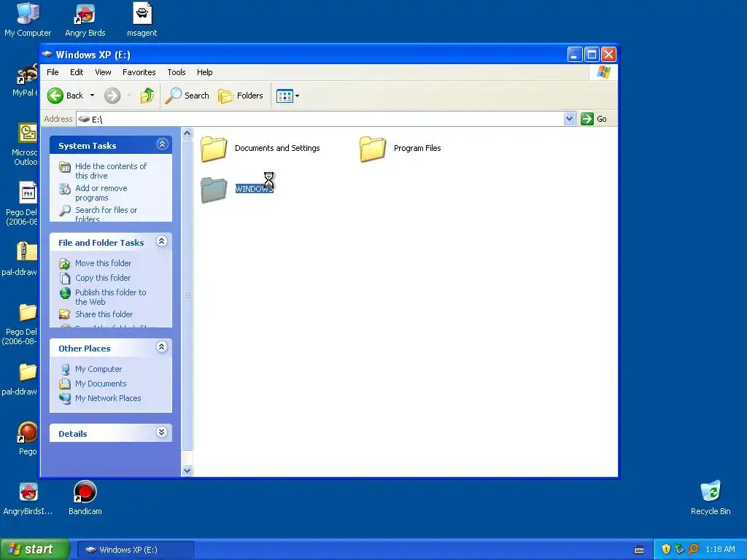The image size is (747, 560).
Task: Click the Go button
Action: pyautogui.click(x=594, y=119)
